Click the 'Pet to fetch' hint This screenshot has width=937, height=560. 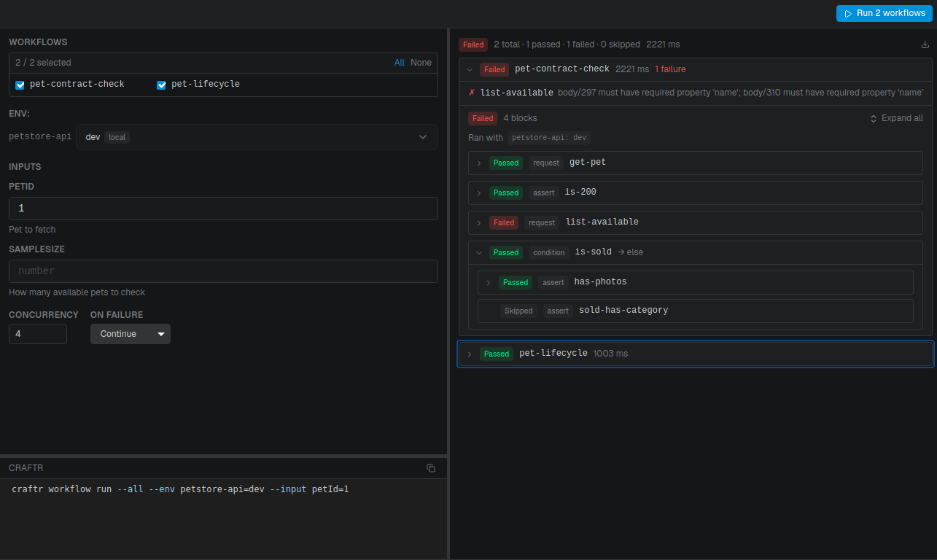(32, 230)
